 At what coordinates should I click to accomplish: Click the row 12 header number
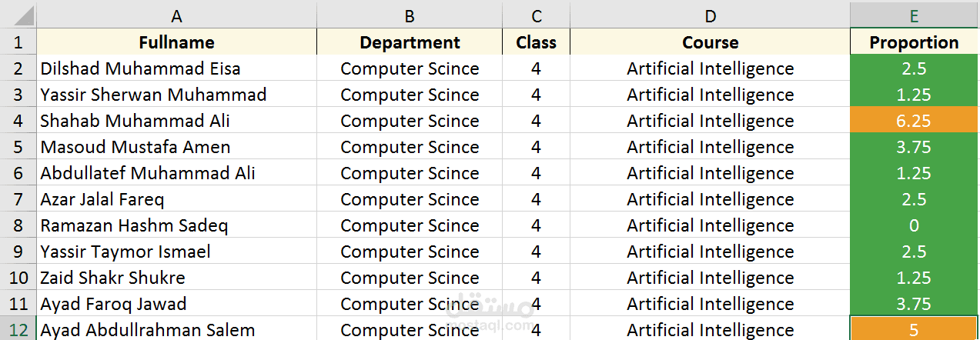[x=18, y=330]
